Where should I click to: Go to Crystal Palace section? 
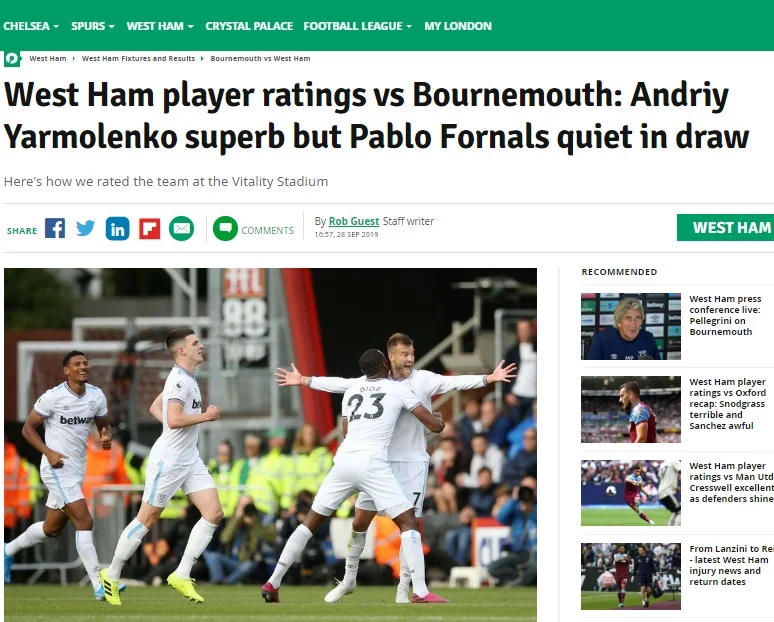pos(249,26)
